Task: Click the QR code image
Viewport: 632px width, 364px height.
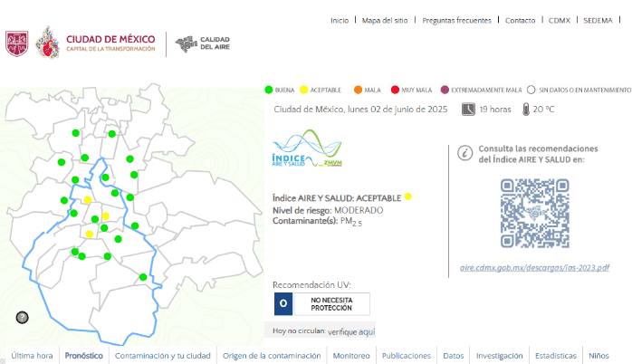Action: [x=534, y=212]
